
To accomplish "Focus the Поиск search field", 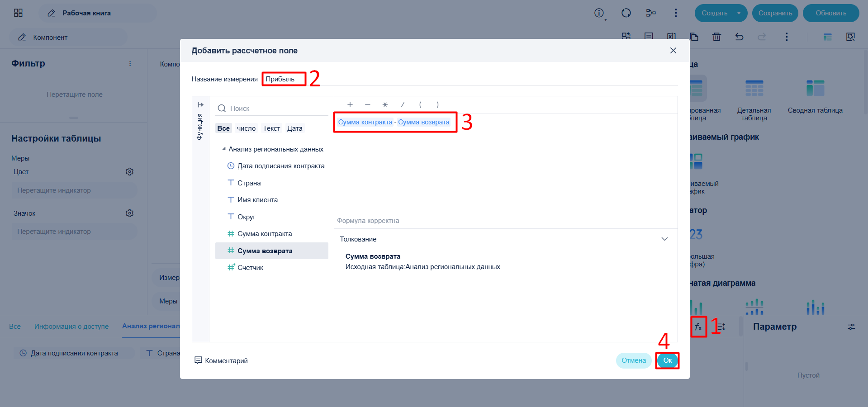I will coord(272,109).
